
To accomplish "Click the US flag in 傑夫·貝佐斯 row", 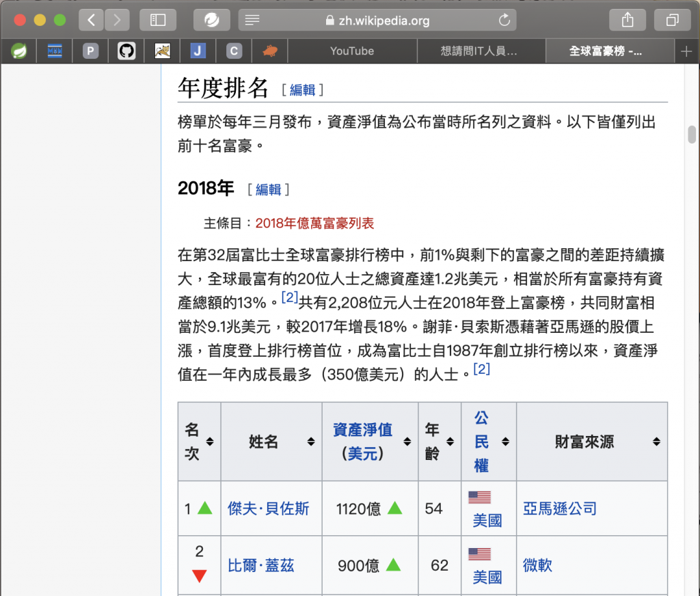I will coord(479,497).
